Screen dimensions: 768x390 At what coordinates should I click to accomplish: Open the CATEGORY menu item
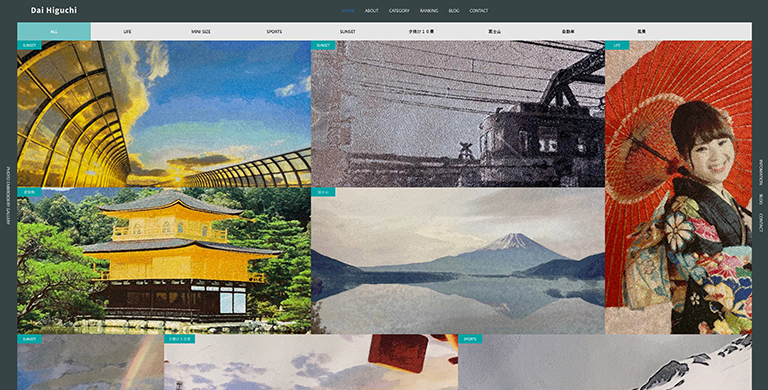point(399,11)
